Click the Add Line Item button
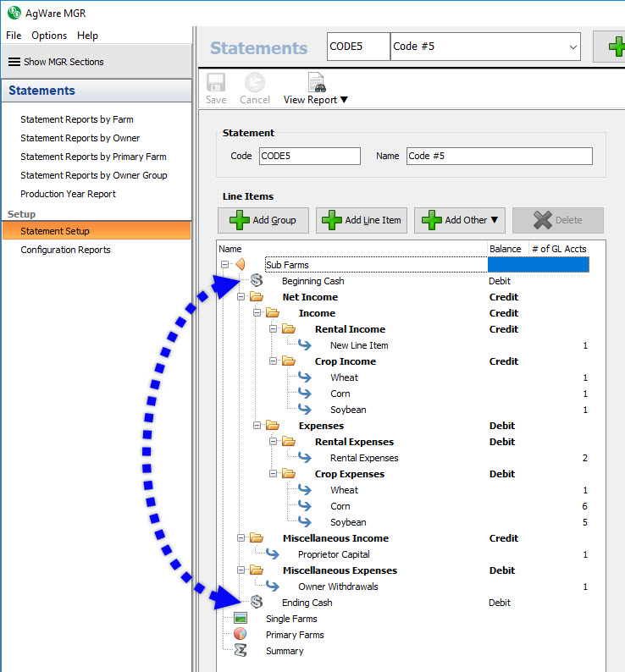625x672 pixels. (362, 220)
